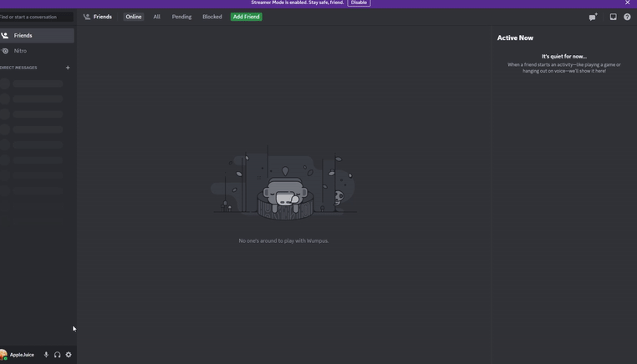The width and height of the screenshot is (637, 364).
Task: Open the Friends page in sidebar
Action: click(x=37, y=36)
